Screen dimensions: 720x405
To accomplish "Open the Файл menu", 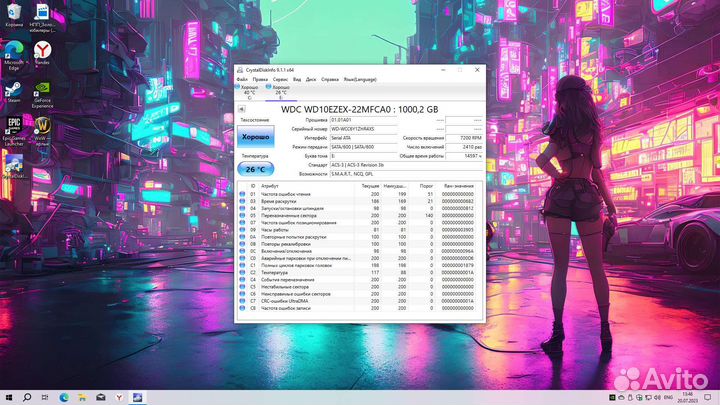I will tap(242, 78).
